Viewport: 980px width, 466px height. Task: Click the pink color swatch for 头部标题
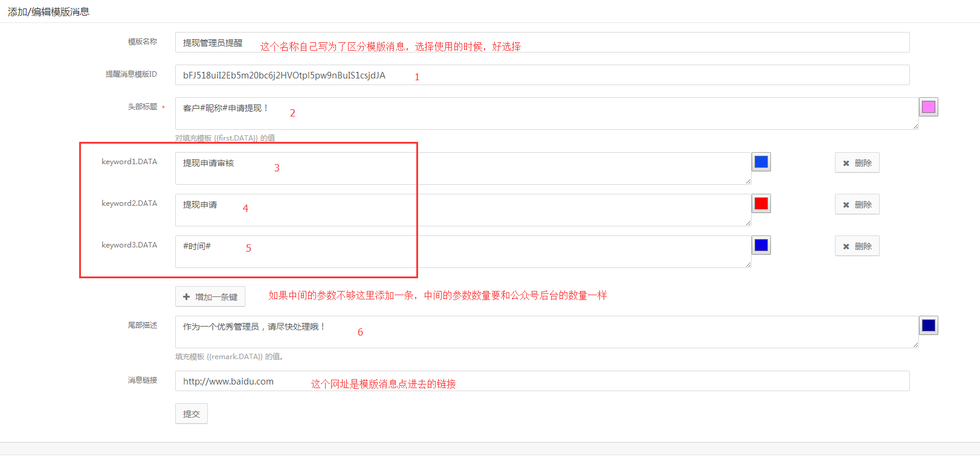[928, 107]
